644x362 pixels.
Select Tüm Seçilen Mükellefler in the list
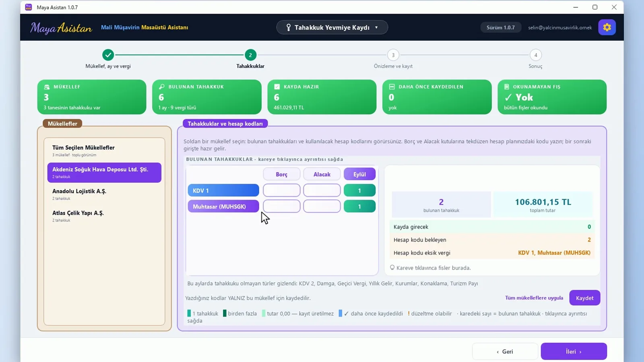coord(104,151)
